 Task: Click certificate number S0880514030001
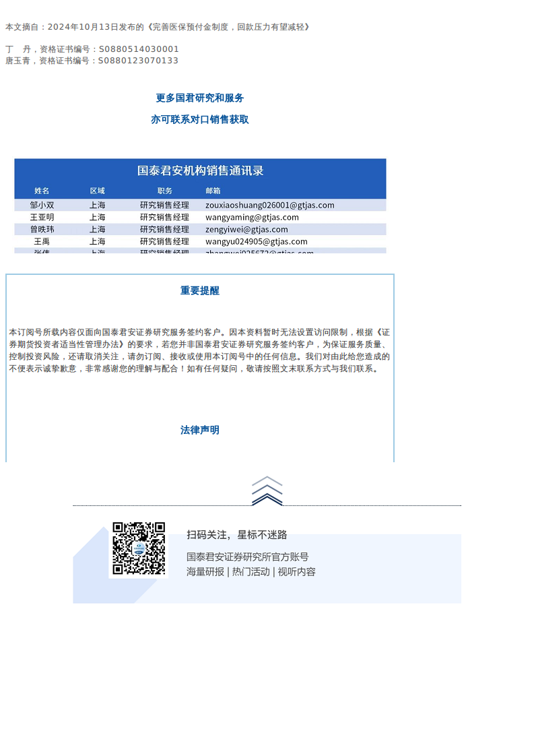coord(139,49)
